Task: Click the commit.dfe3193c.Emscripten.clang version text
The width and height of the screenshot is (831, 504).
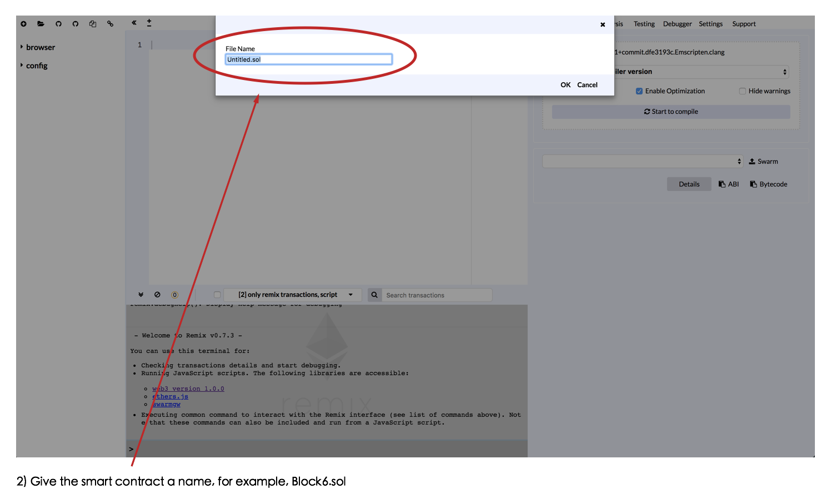Action: (669, 52)
